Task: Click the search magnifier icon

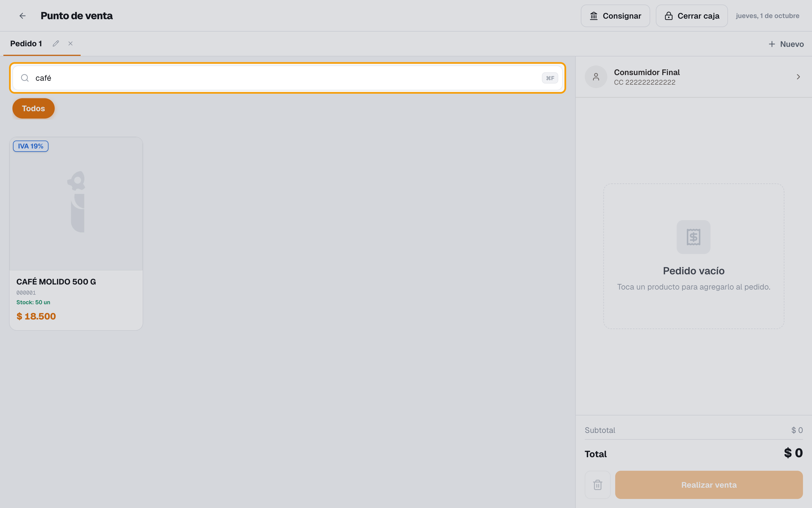Action: [25, 78]
